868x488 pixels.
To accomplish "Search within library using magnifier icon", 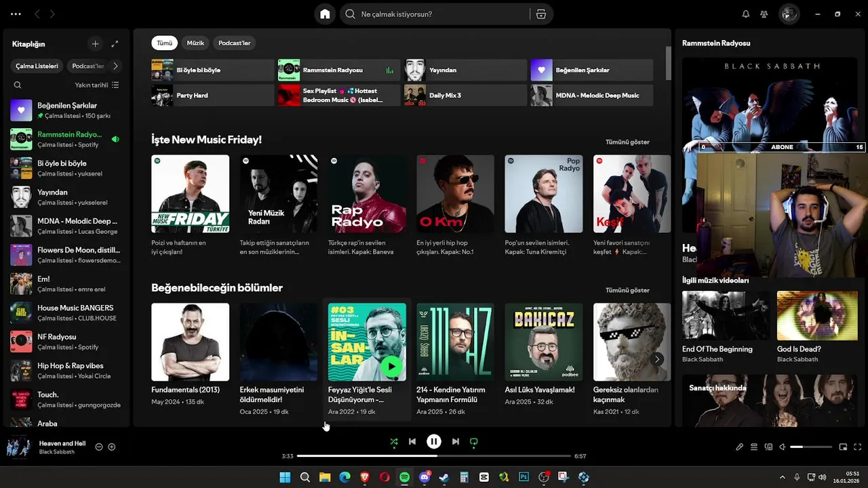I will (18, 85).
